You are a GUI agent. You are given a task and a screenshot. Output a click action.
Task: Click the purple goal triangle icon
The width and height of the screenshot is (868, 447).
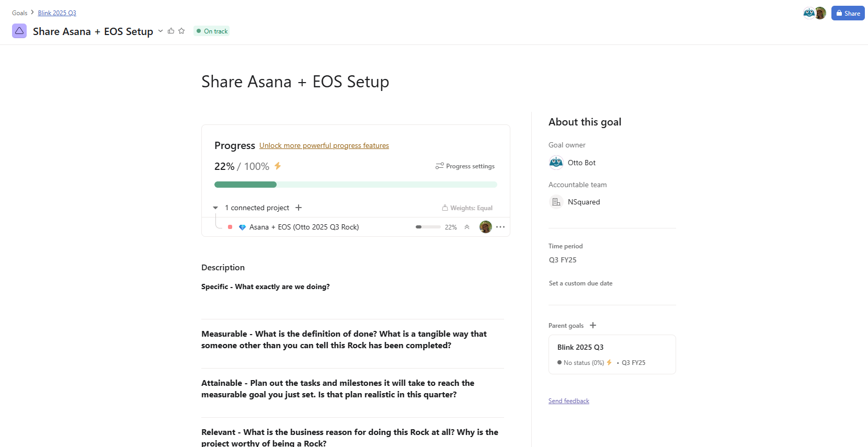pos(19,31)
